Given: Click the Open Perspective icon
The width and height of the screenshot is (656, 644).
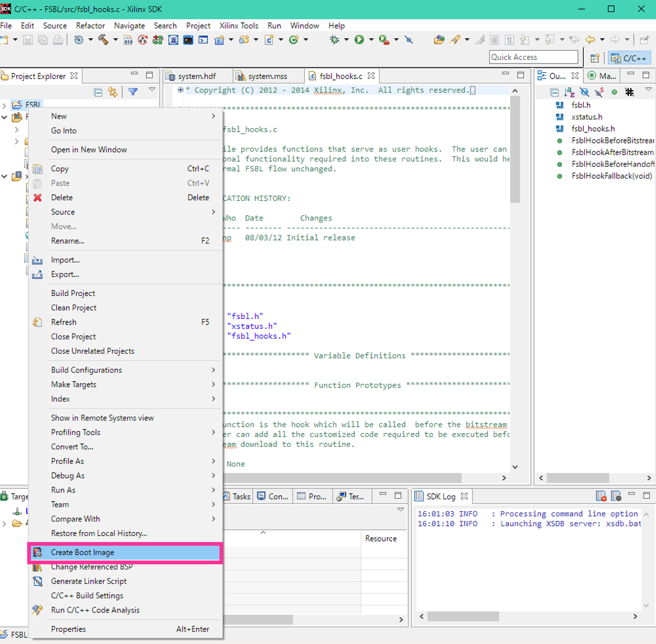Looking at the screenshot, I should click(595, 58).
